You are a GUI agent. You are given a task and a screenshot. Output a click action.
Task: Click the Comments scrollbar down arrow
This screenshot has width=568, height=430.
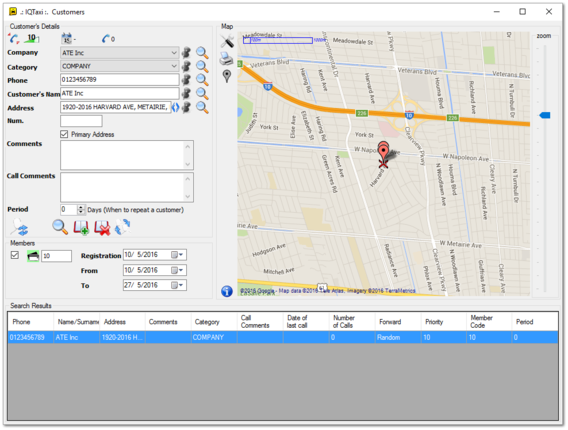pos(188,165)
